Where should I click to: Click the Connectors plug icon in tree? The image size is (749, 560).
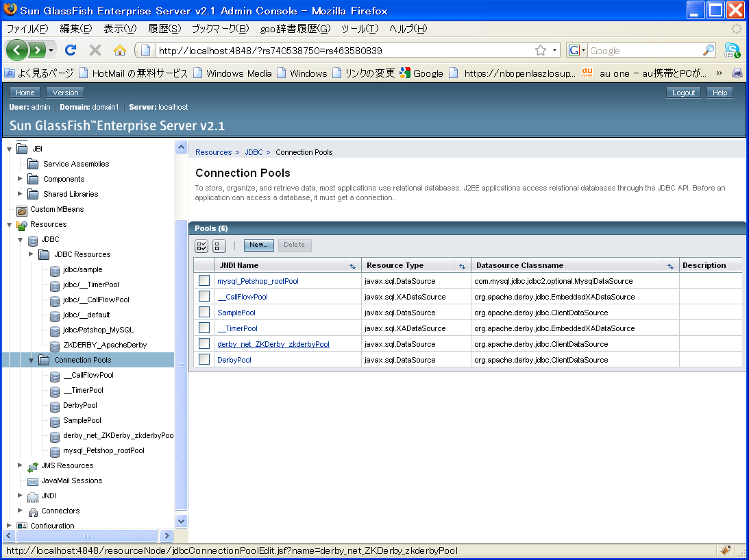33,511
